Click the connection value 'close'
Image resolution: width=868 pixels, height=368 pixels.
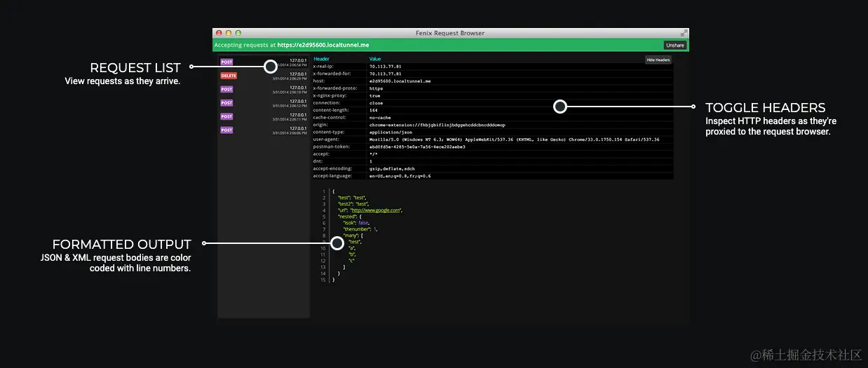point(376,103)
